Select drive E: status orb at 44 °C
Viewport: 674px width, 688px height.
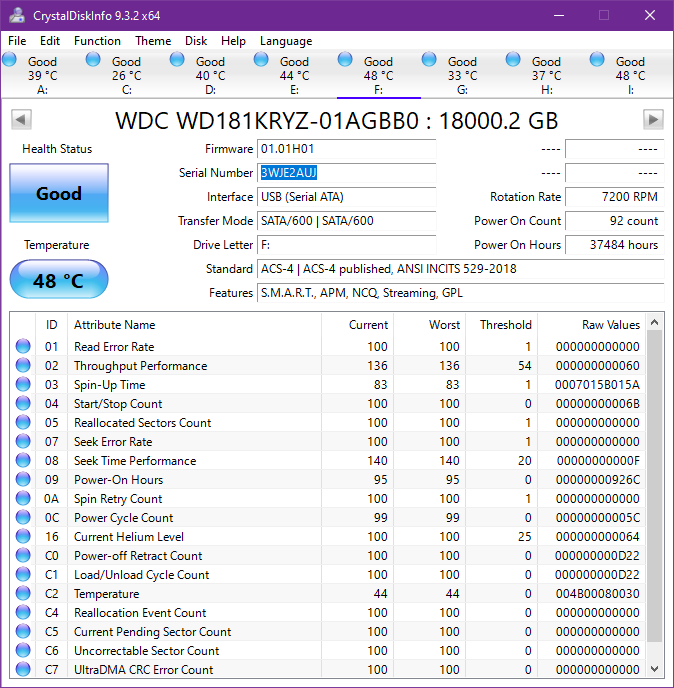tap(262, 60)
